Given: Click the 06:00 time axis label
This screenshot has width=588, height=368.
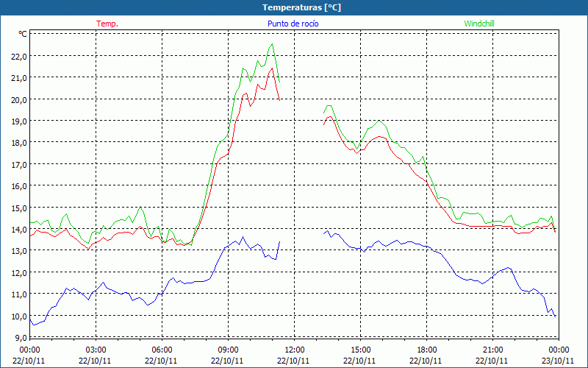Looking at the screenshot, I should (x=162, y=350).
